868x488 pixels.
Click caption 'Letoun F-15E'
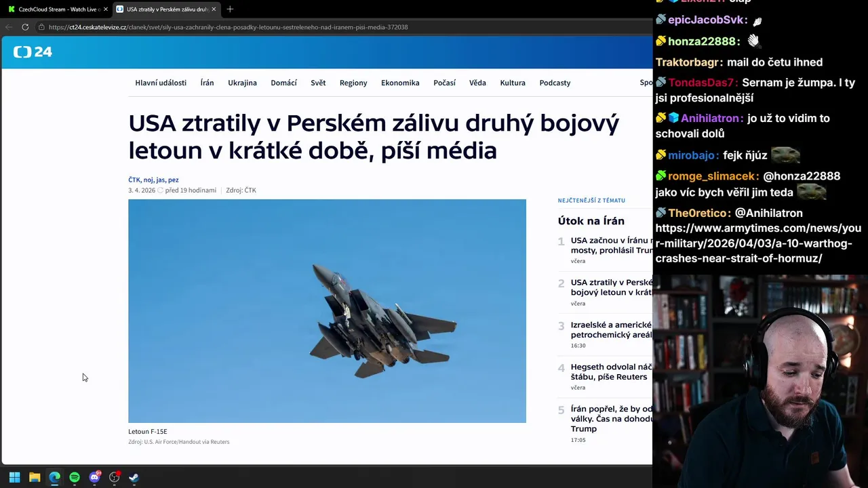[x=148, y=432]
